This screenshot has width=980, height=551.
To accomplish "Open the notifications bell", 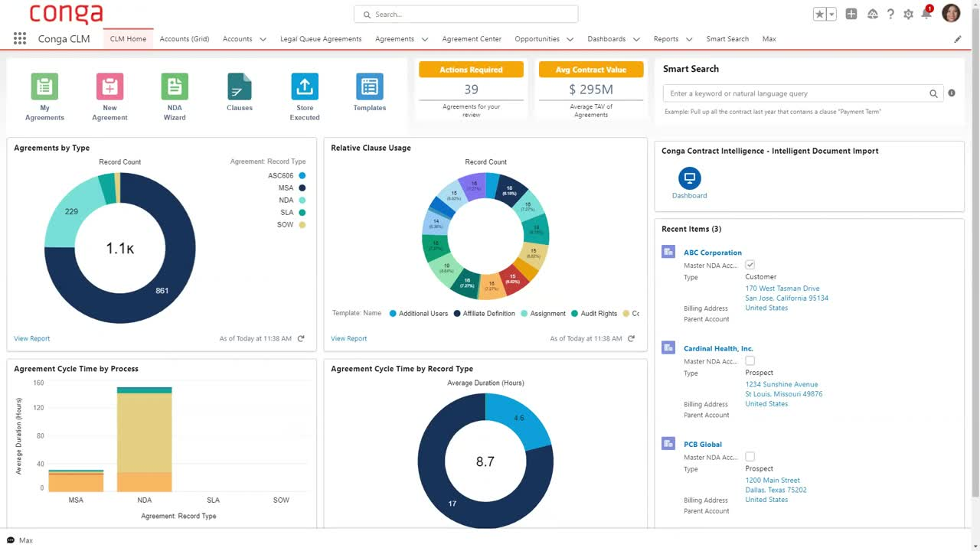I will [x=926, y=14].
